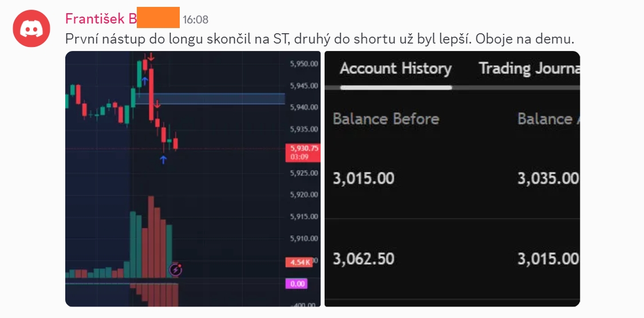Click the red 4.54K volume label

point(299,262)
